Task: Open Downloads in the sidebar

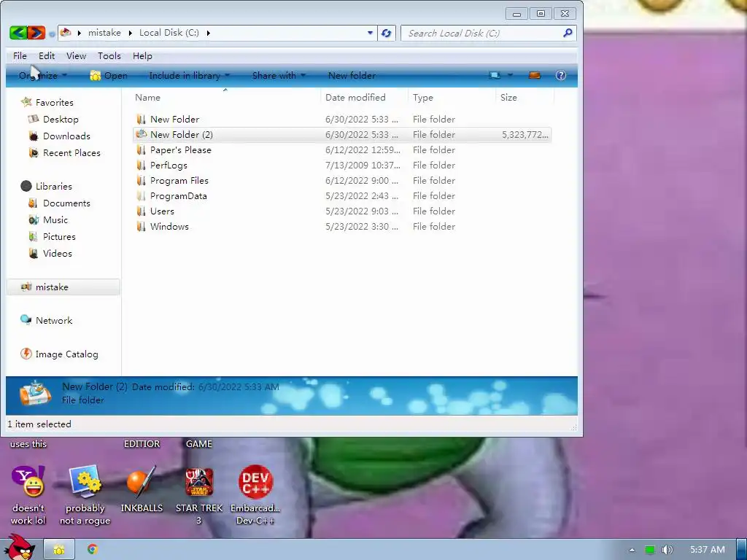Action: coord(66,136)
